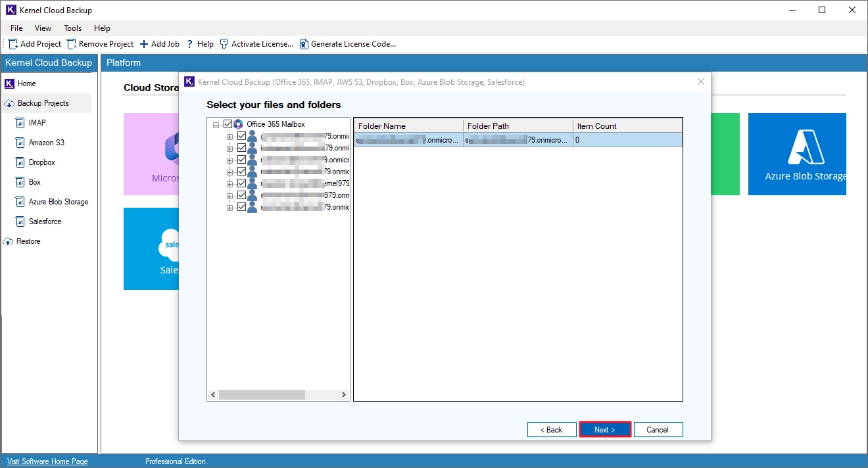Expand the second mailbox starting with i

[230, 149]
